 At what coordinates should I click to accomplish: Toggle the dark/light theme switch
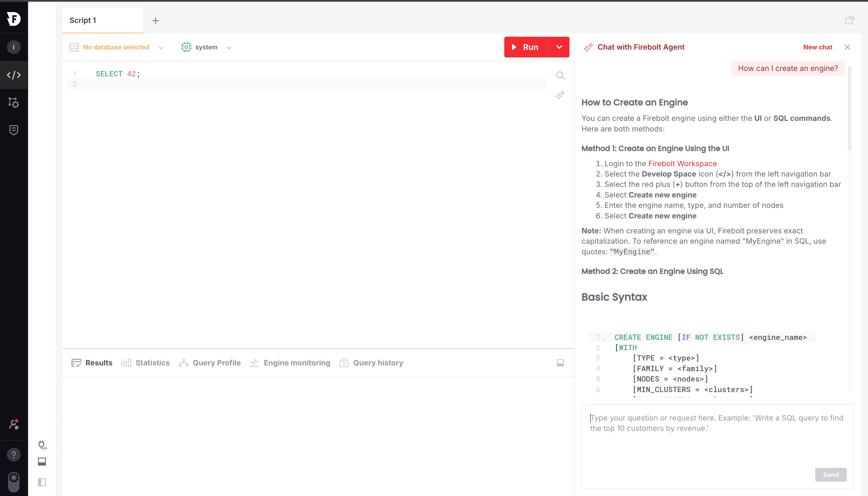pos(13,482)
